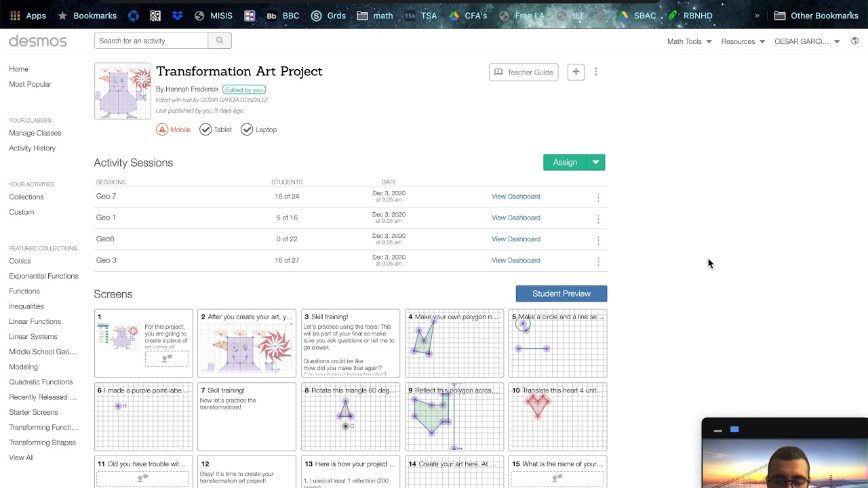This screenshot has height=488, width=868.
Task: Click the Assign button
Action: tap(565, 163)
